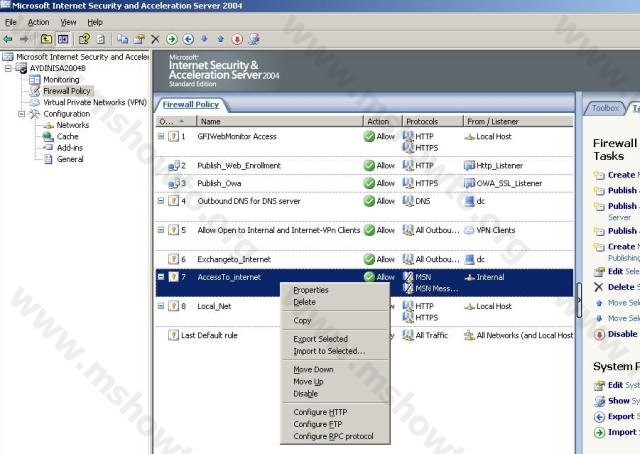
Task: Select the Add-ins node in the tree
Action: tap(69, 148)
